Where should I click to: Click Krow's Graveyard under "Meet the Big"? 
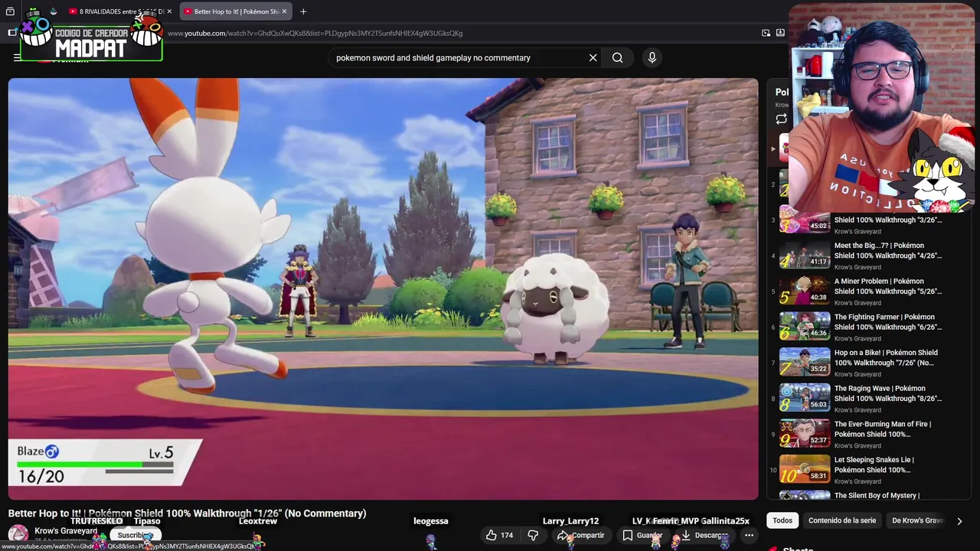pos(857,267)
